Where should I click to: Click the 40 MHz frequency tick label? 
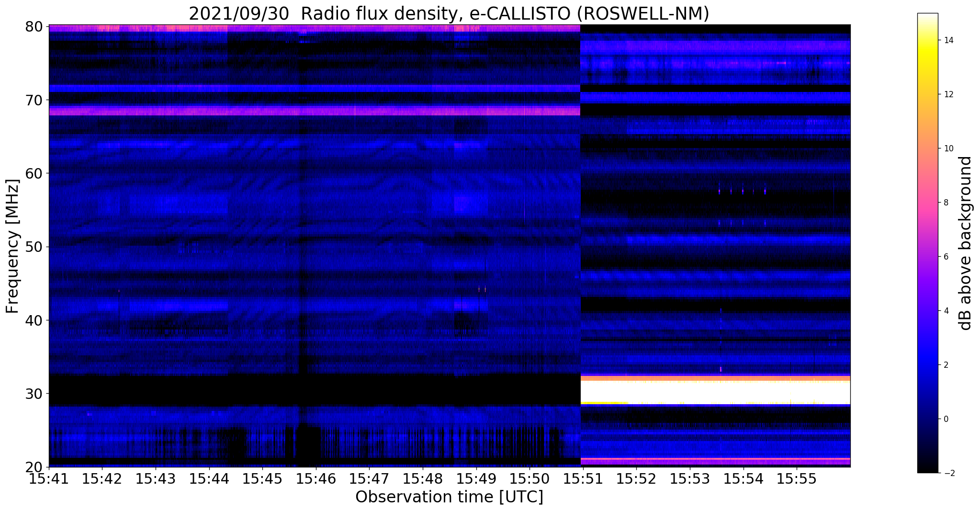tap(34, 320)
